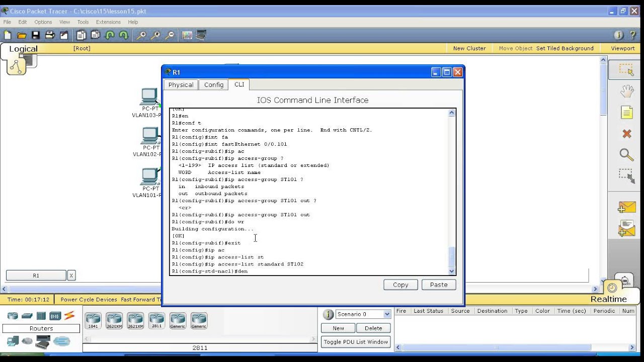Switch to the Physical tab in R1
This screenshot has height=362, width=644.
coord(181,85)
